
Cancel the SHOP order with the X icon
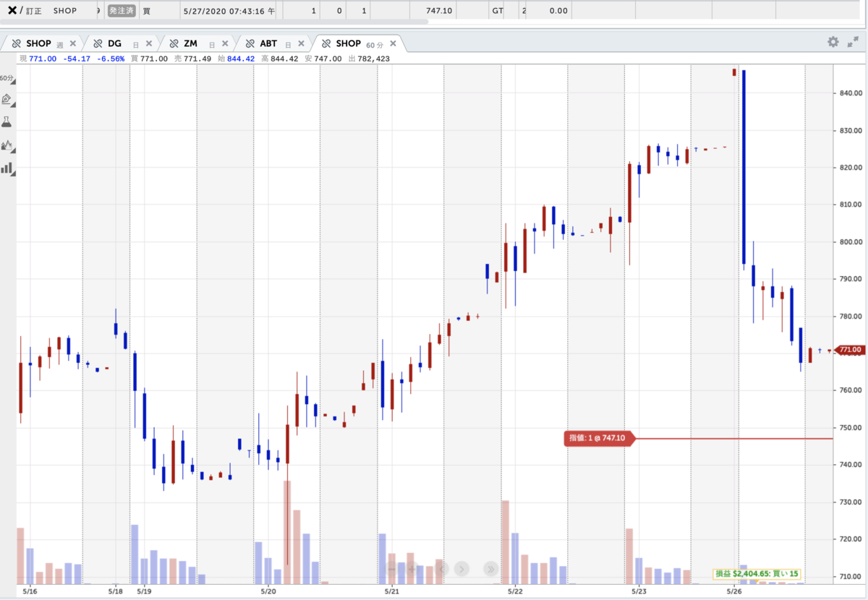[x=12, y=11]
